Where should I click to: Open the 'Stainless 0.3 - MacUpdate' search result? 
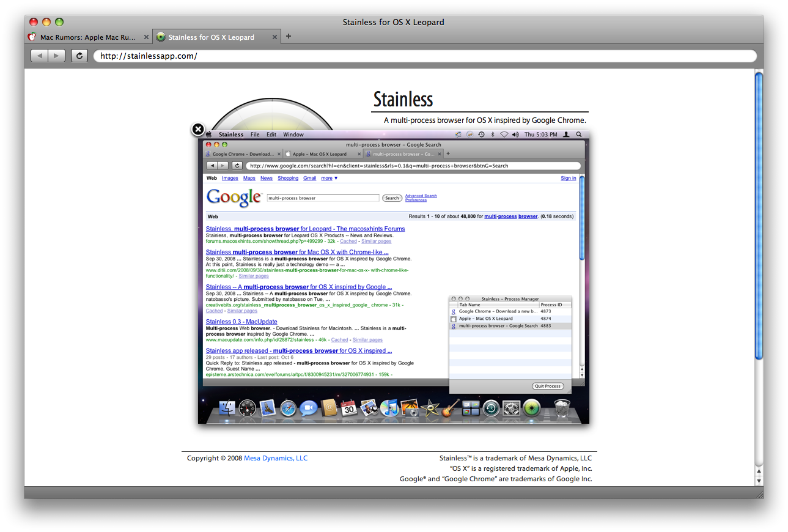click(x=241, y=322)
